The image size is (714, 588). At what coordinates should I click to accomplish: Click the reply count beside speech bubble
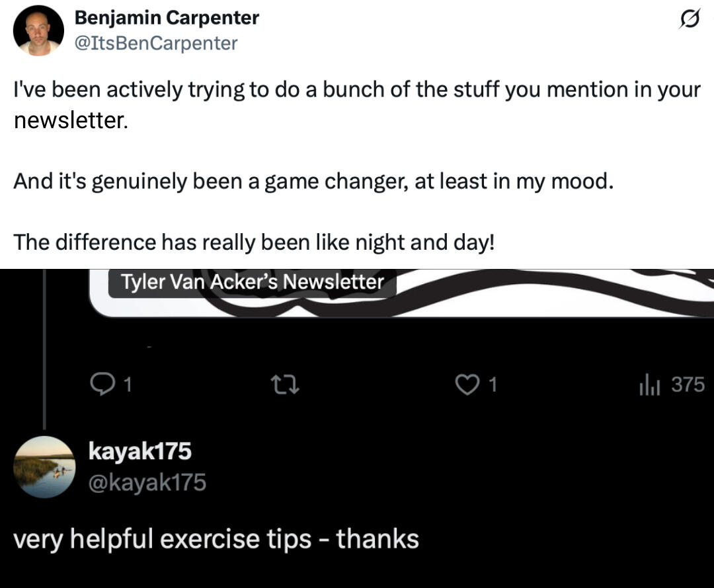128,385
